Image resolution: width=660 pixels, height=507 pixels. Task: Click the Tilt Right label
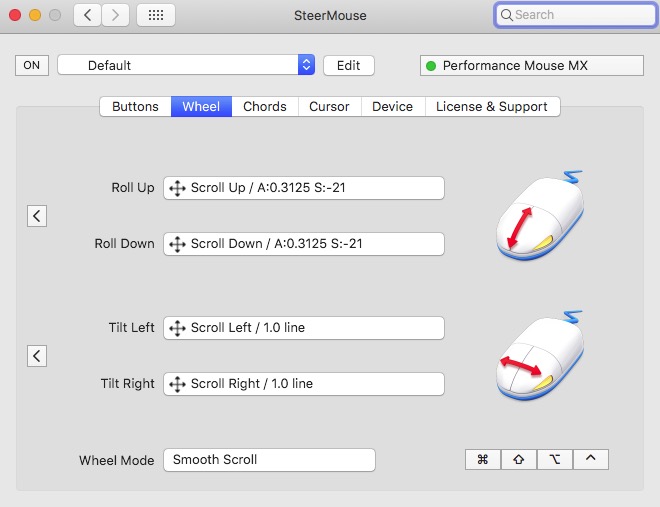tap(128, 384)
